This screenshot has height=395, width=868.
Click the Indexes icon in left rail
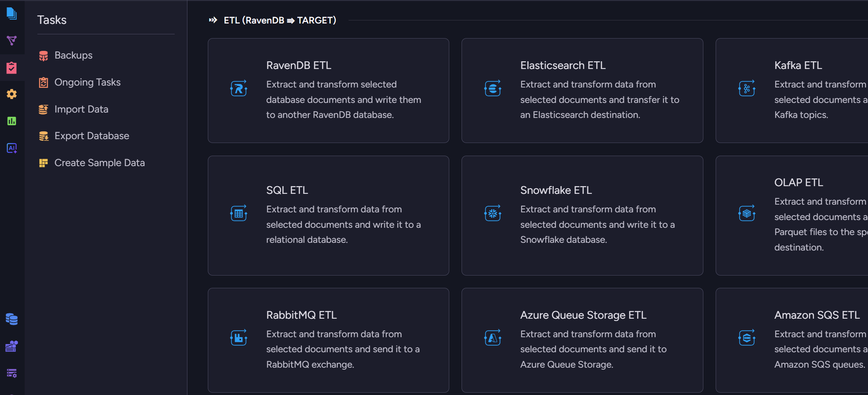12,40
